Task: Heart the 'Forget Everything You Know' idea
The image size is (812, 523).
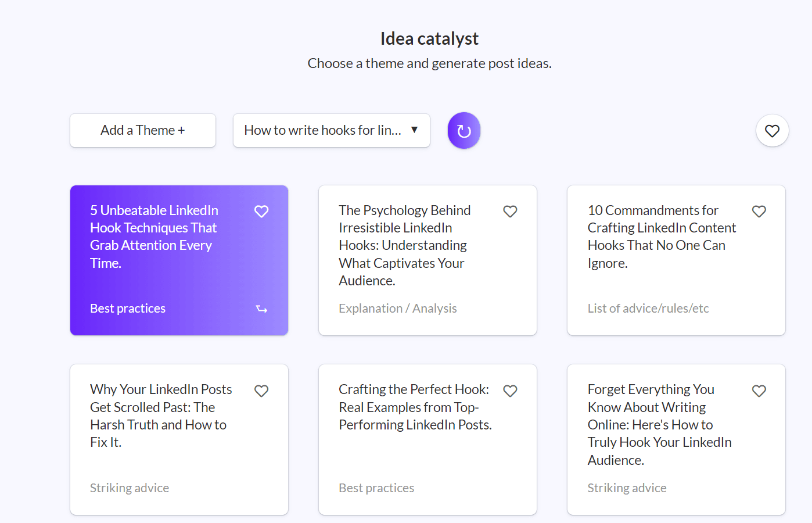Action: coord(759,391)
